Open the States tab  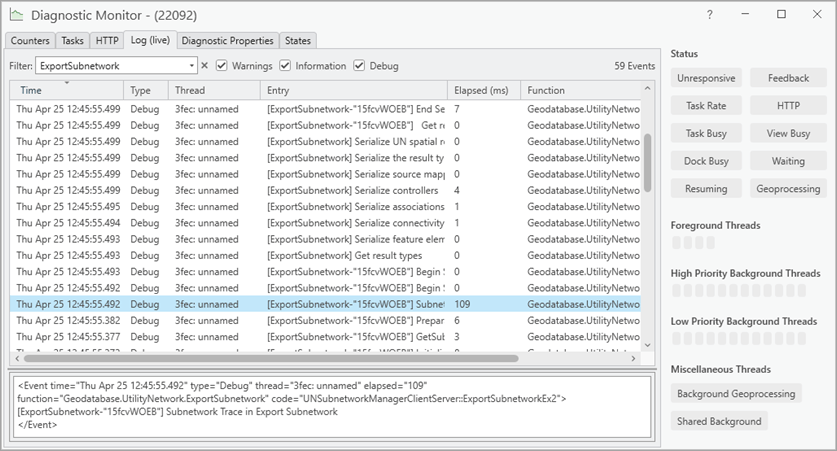click(298, 41)
